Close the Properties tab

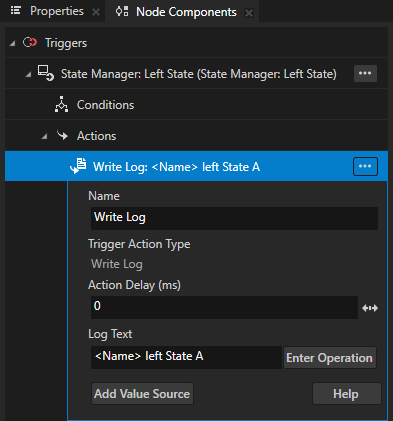click(x=96, y=12)
